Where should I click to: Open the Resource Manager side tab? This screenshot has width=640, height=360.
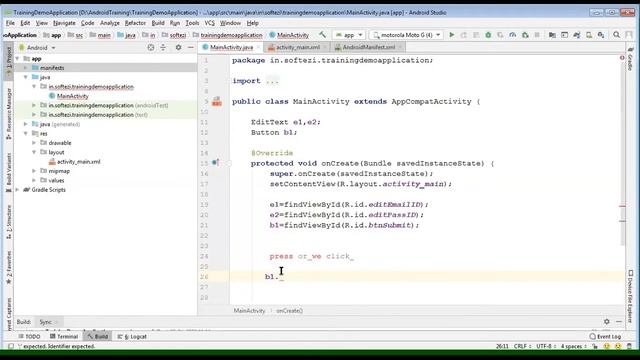pyautogui.click(x=9, y=113)
